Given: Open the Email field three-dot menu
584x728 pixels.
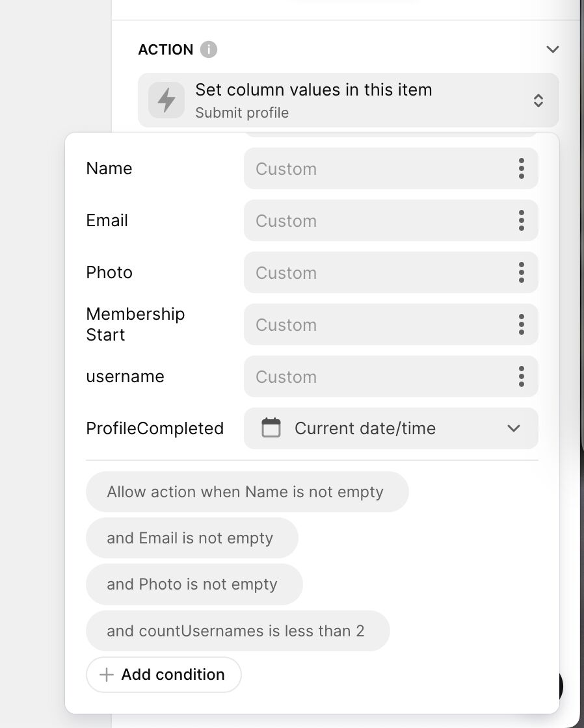Looking at the screenshot, I should (x=522, y=220).
